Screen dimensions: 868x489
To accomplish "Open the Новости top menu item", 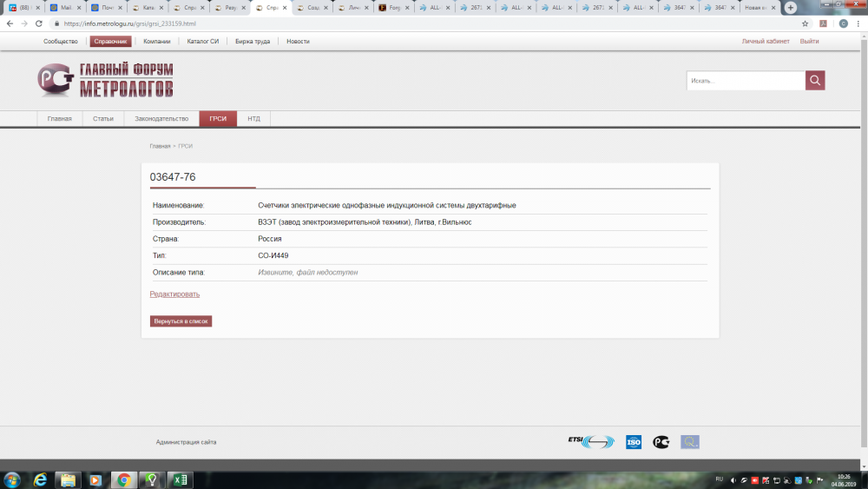I will (298, 42).
